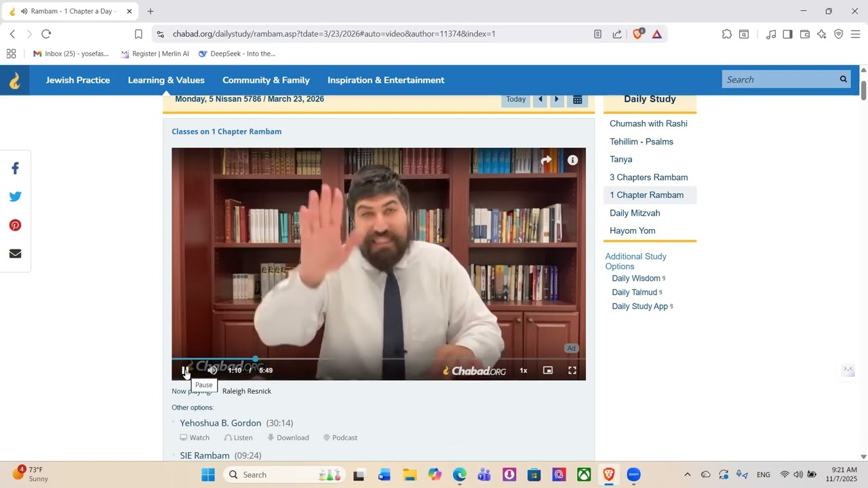
Task: Open Daily Study App link
Action: pos(640,306)
